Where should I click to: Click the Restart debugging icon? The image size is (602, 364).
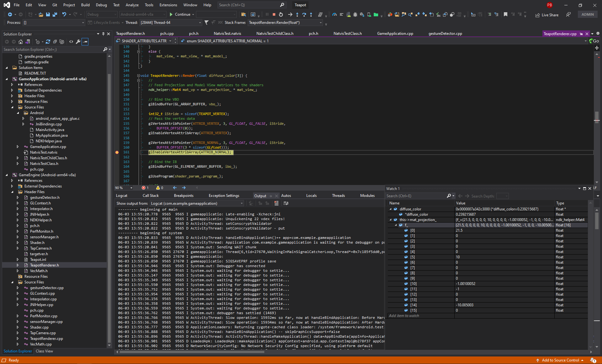tap(280, 15)
